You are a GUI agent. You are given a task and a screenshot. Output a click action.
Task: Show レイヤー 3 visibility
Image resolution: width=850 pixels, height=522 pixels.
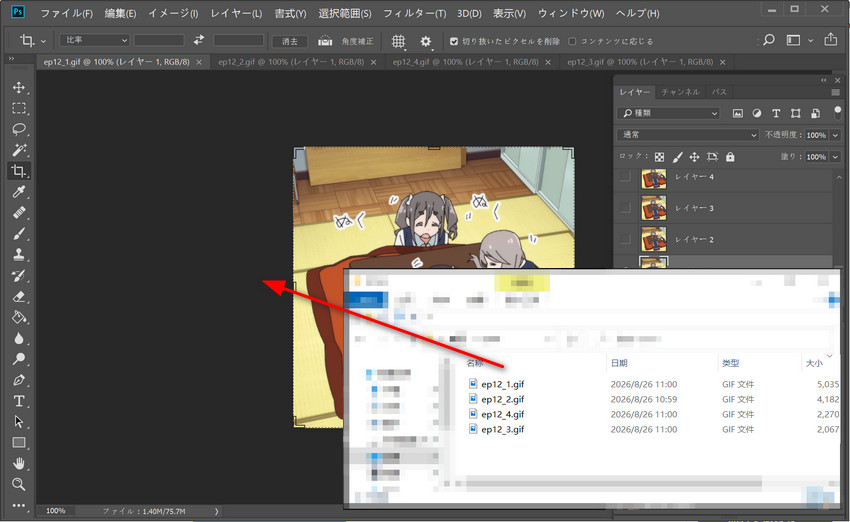625,208
